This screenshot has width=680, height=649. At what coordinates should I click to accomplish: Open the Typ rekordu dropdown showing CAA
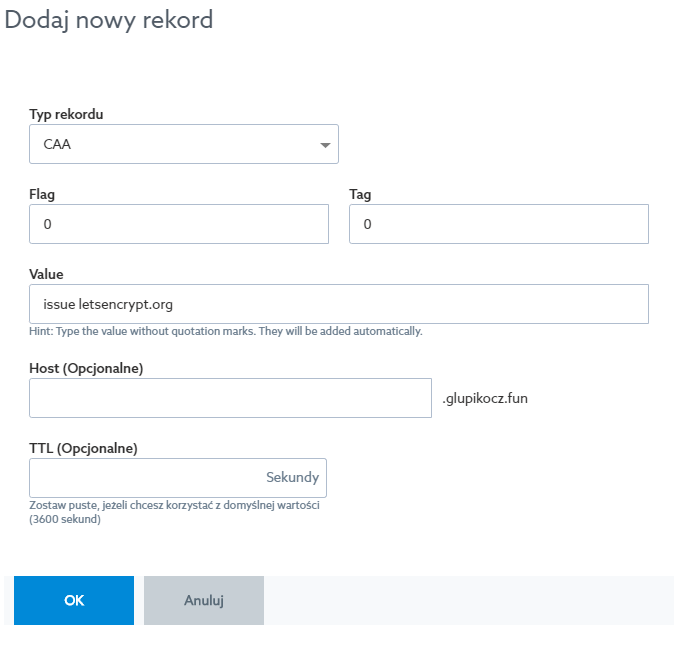click(183, 144)
